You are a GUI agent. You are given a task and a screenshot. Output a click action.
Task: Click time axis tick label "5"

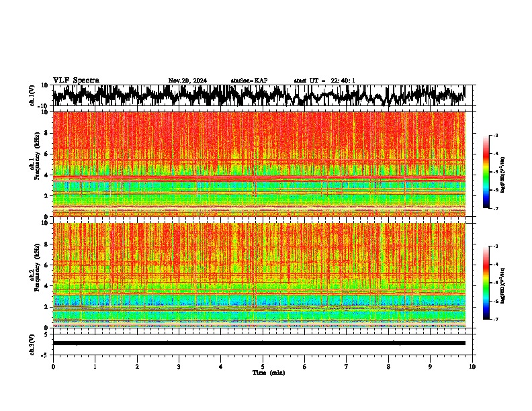pos(263,367)
